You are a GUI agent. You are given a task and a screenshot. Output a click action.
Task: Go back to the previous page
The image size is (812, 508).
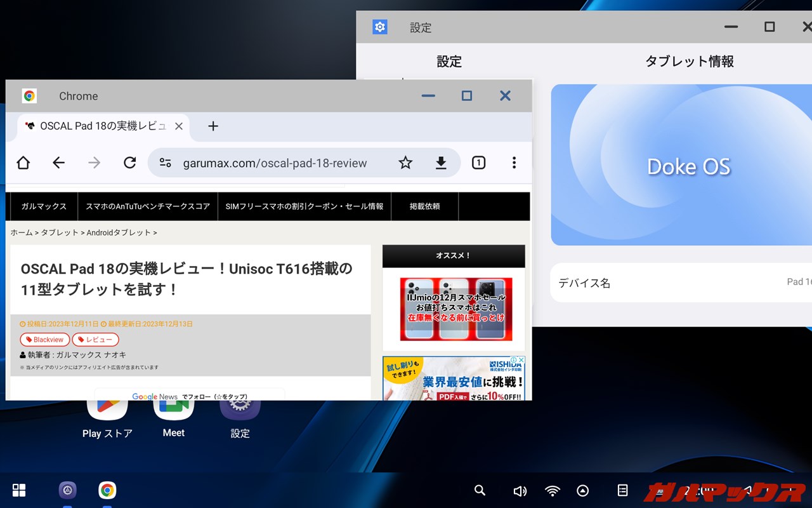point(59,163)
